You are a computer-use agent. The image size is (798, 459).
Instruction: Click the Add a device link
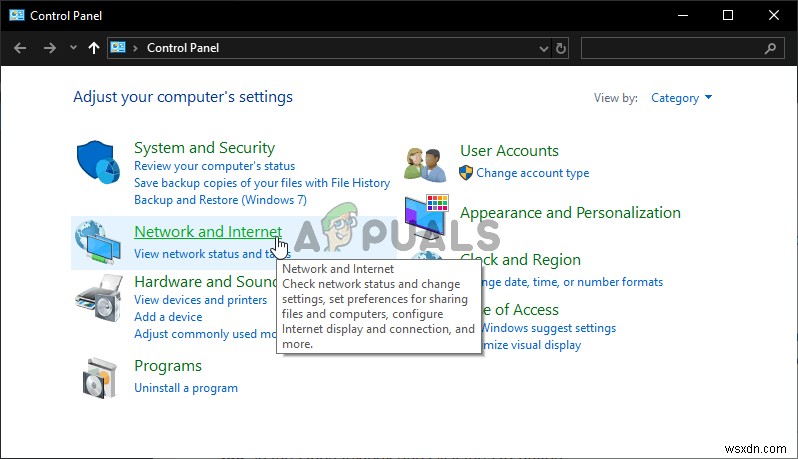click(x=168, y=317)
